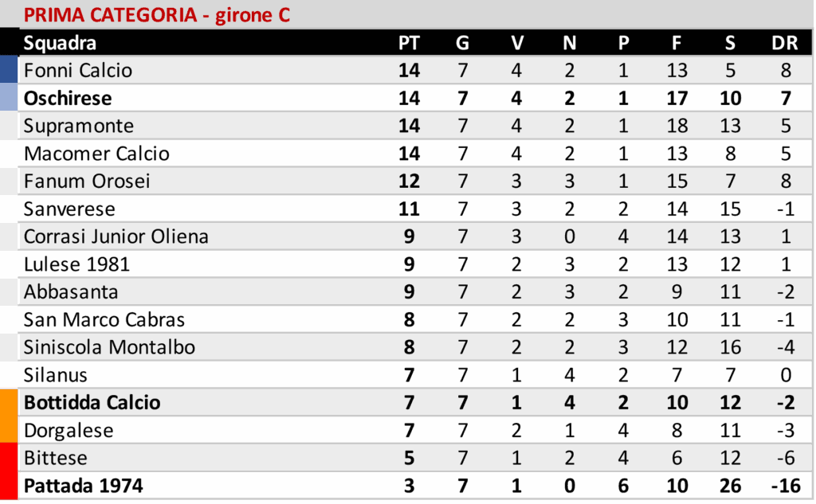Select the PT column header
This screenshot has width=816, height=504.
408,43
